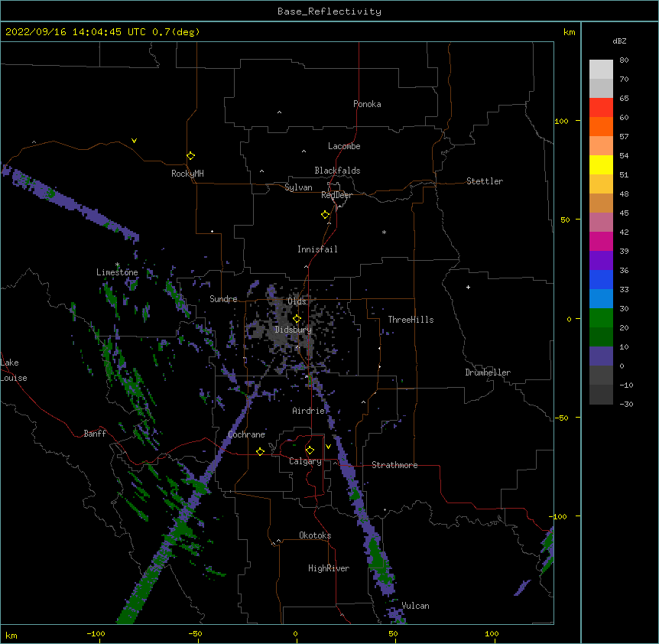The height and width of the screenshot is (644, 659).
Task: Click the dBZ legend heading
Action: click(x=619, y=41)
